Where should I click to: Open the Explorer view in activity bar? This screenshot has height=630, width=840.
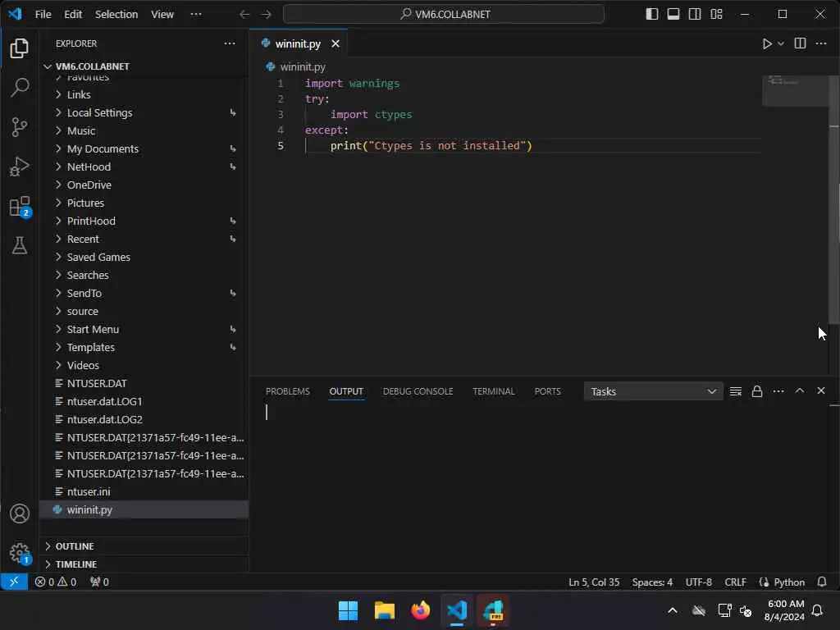(x=20, y=48)
